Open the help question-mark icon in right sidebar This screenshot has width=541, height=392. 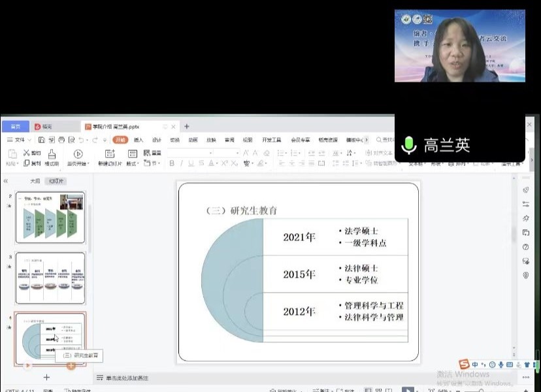(526, 247)
